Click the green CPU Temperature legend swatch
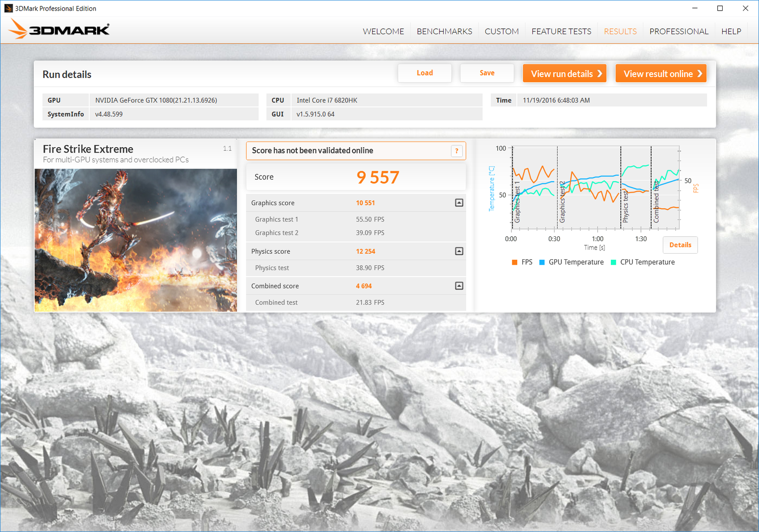This screenshot has height=532, width=759. (613, 262)
